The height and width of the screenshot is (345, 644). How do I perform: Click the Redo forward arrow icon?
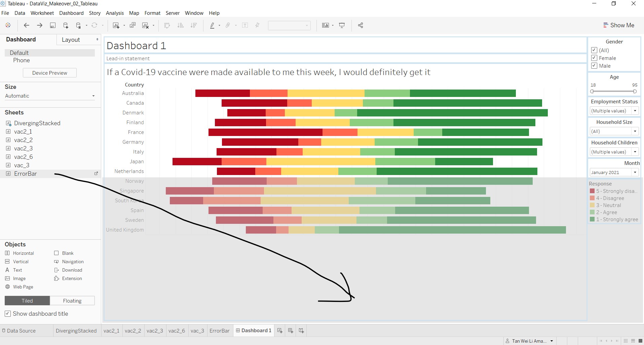(x=40, y=25)
